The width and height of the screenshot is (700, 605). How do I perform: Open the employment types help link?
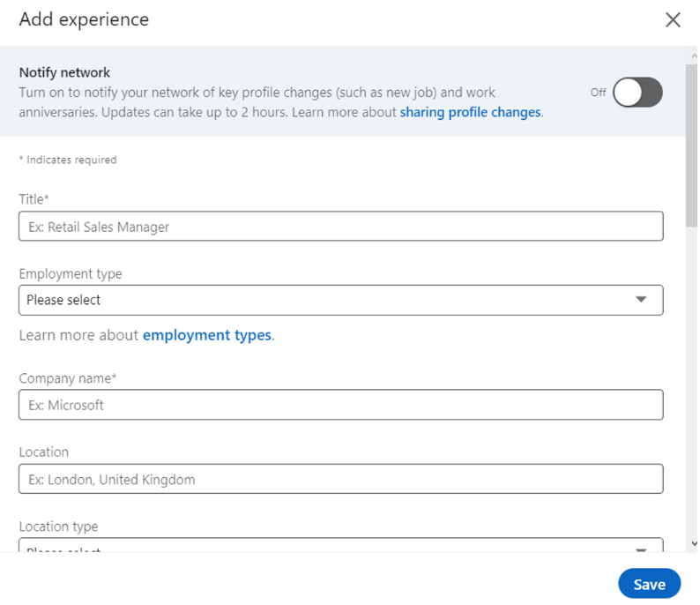click(x=207, y=335)
